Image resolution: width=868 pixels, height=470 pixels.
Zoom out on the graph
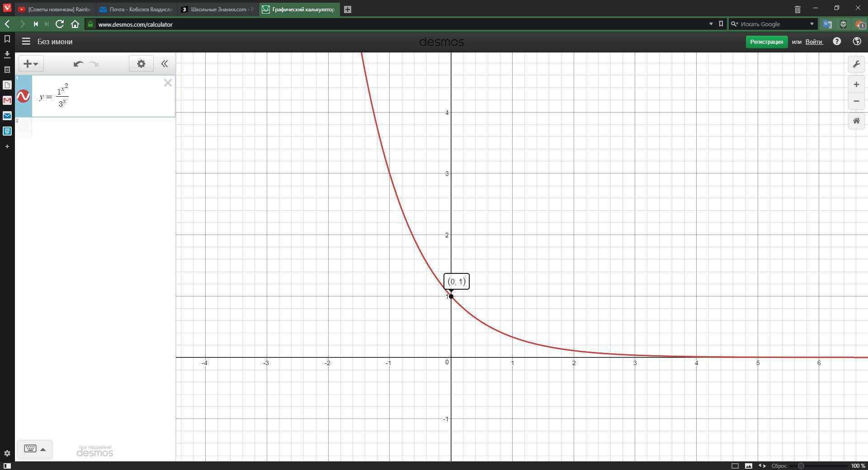tap(856, 101)
